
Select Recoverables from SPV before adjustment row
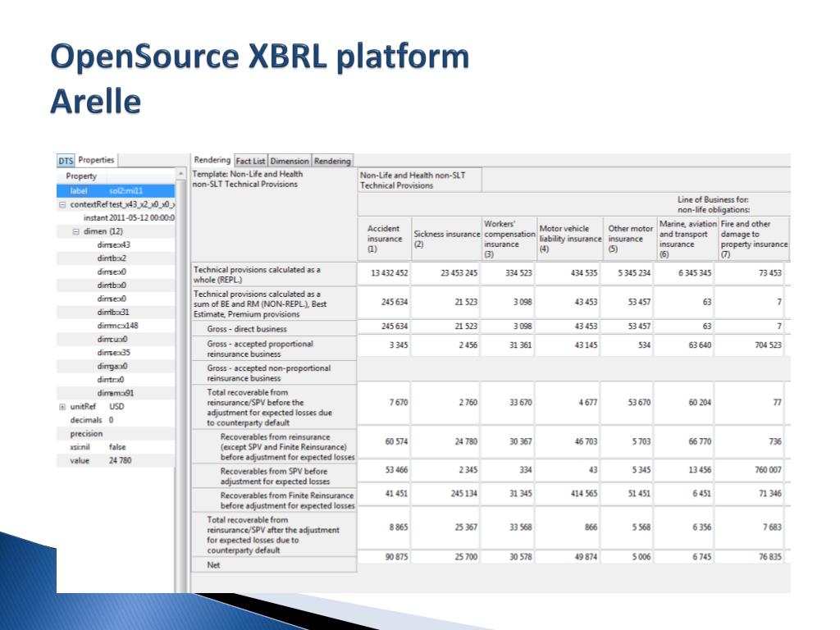tap(274, 477)
